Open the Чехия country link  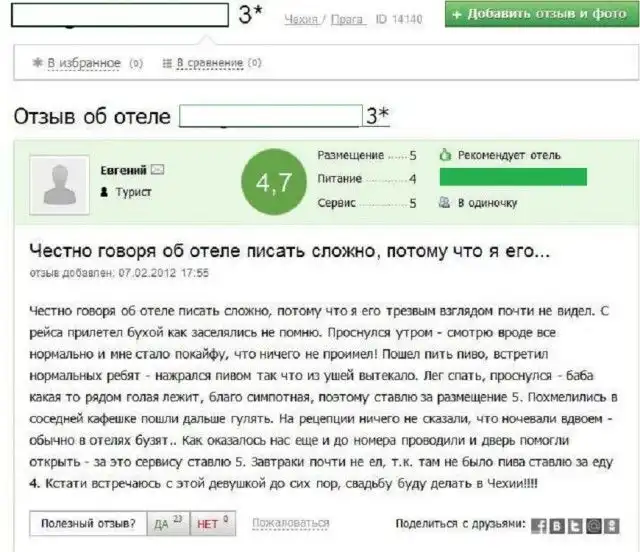pyautogui.click(x=301, y=19)
